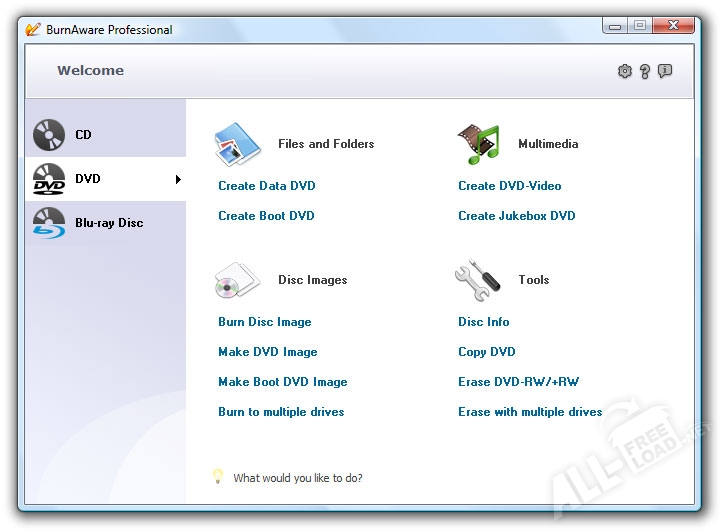The image size is (723, 532).
Task: Click the Multimedia film and music icon
Action: click(x=478, y=144)
